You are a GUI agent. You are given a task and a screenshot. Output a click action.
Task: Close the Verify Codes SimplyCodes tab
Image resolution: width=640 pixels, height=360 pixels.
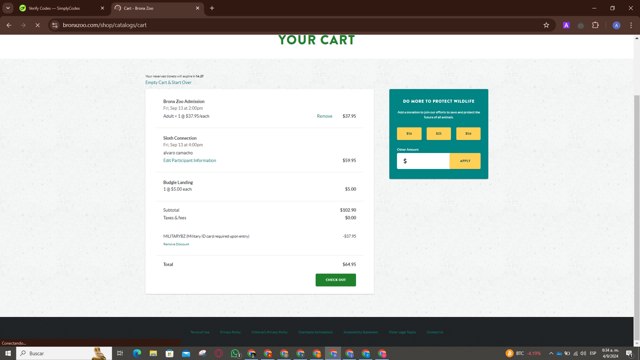[102, 8]
